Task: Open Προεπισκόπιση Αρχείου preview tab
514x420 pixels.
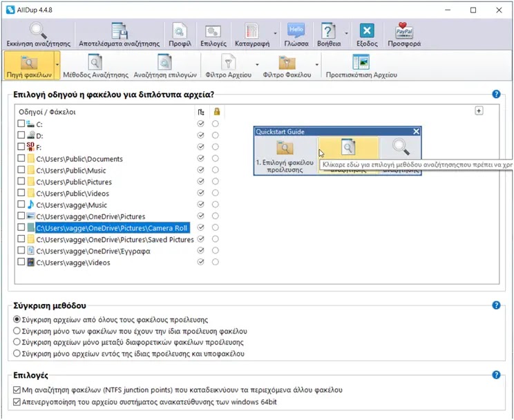Action: coord(361,66)
